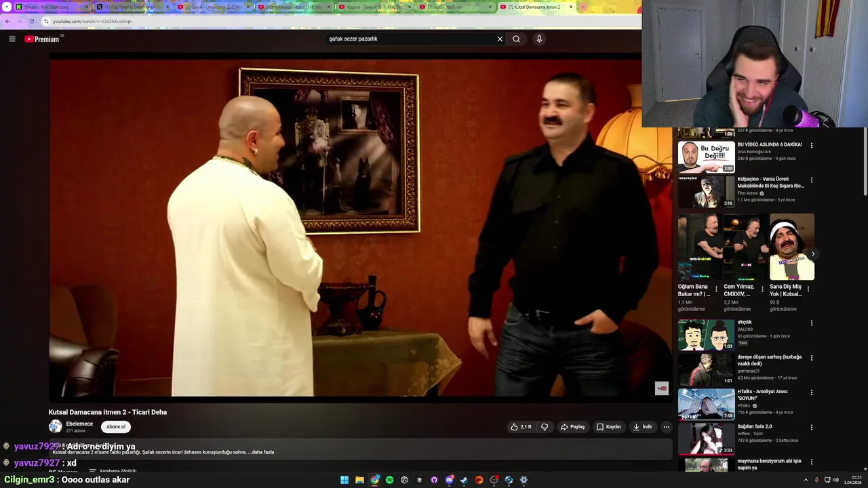
Task: Open Windows Start menu on taskbar
Action: (344, 480)
